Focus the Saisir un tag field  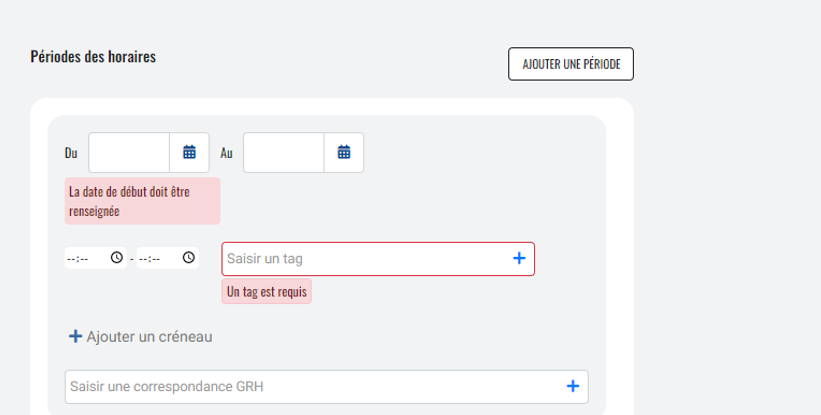(365, 259)
